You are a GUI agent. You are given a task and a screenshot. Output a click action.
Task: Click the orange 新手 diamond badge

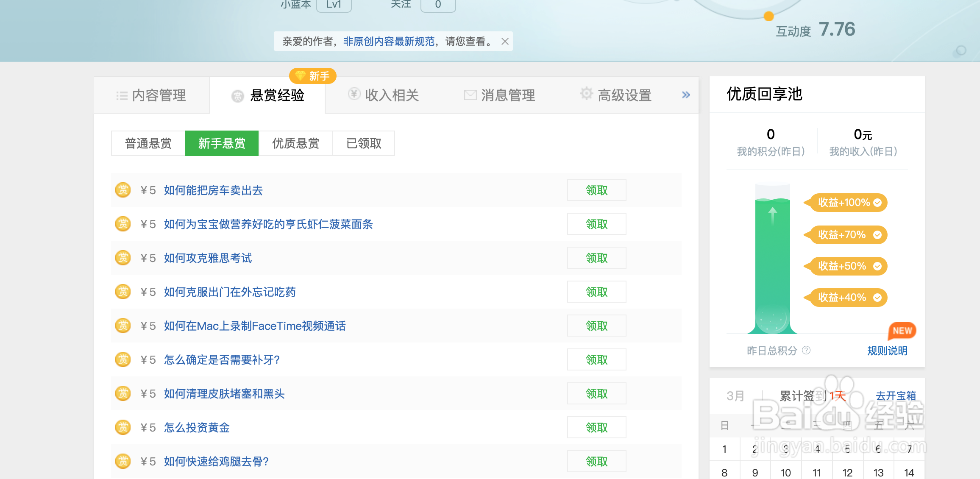[x=312, y=76]
